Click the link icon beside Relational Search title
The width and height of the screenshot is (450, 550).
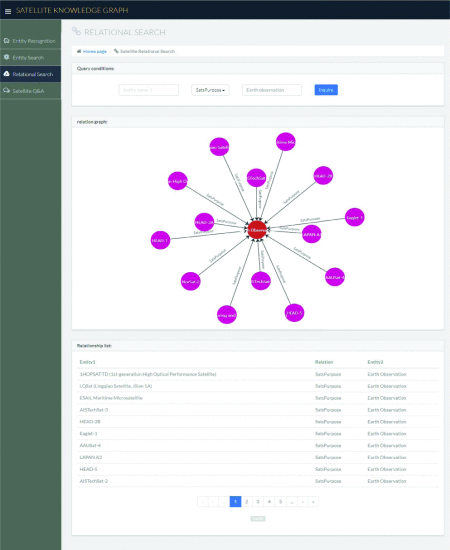[x=76, y=31]
